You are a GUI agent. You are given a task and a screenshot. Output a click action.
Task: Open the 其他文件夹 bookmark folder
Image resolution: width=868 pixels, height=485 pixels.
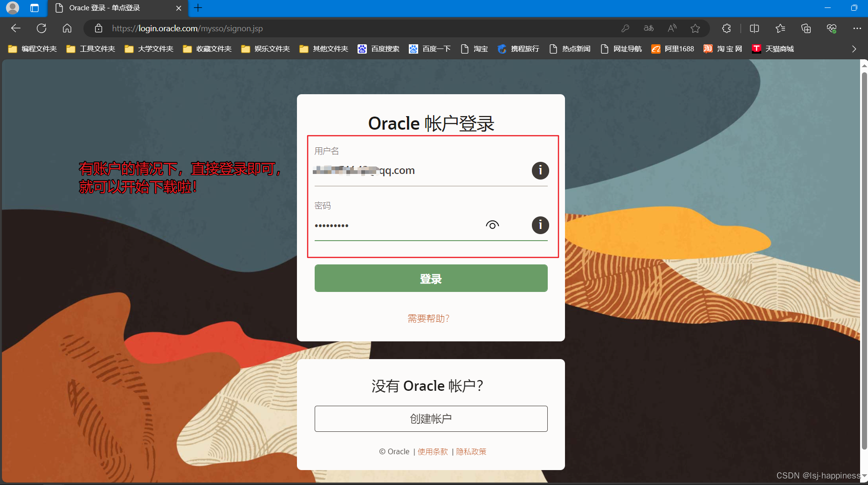tap(324, 49)
